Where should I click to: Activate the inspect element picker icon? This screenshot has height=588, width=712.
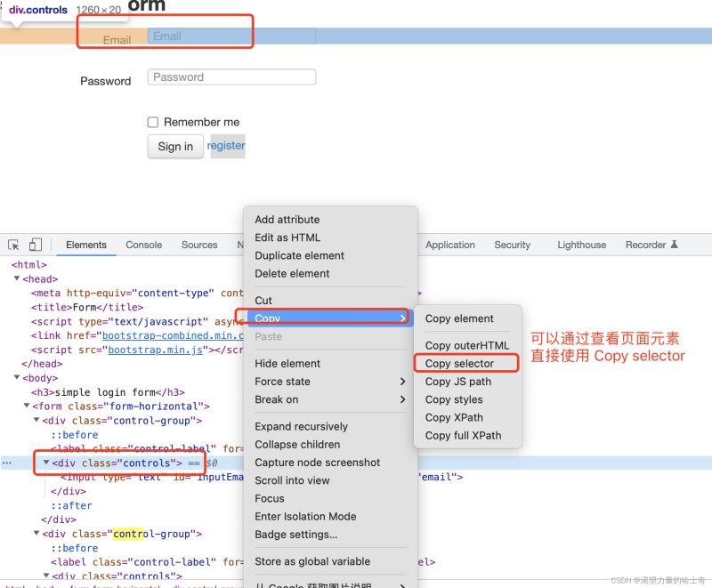pyautogui.click(x=14, y=245)
